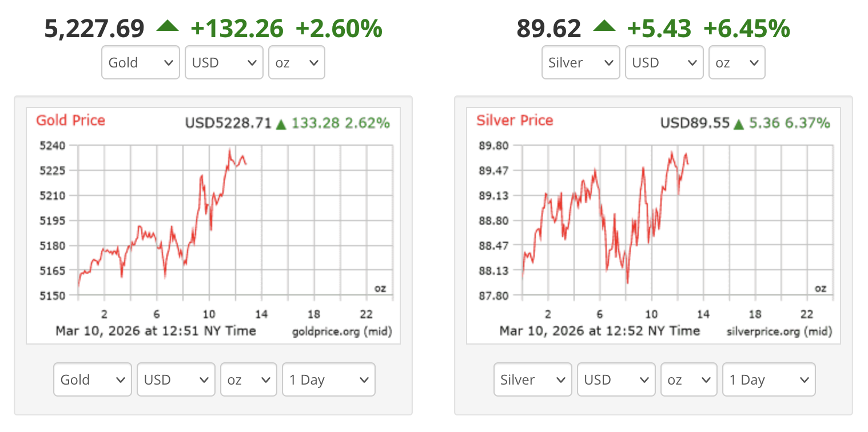Open the top gold USD currency dropdown
The height and width of the screenshot is (432, 868).
pyautogui.click(x=224, y=62)
